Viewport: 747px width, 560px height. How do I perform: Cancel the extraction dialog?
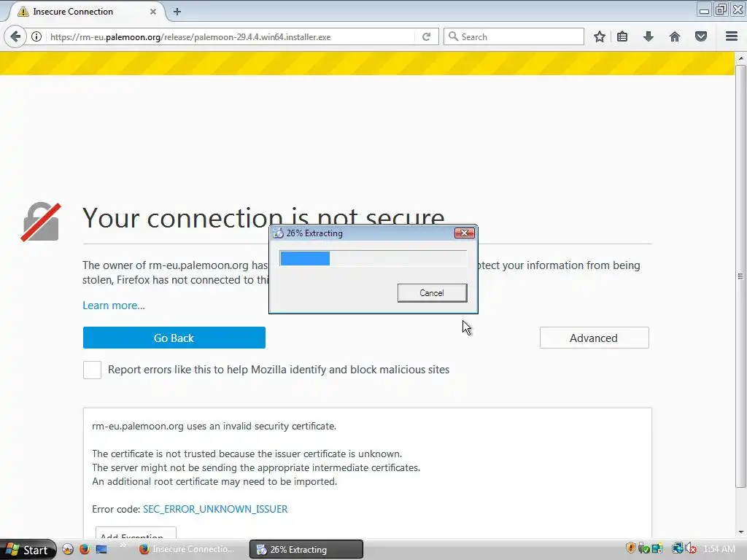(432, 293)
